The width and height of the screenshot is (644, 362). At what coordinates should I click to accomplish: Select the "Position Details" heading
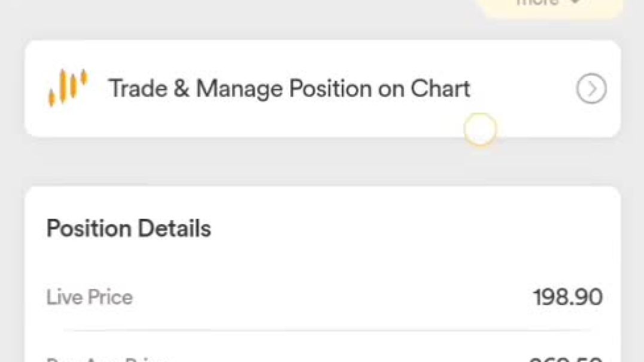click(129, 229)
